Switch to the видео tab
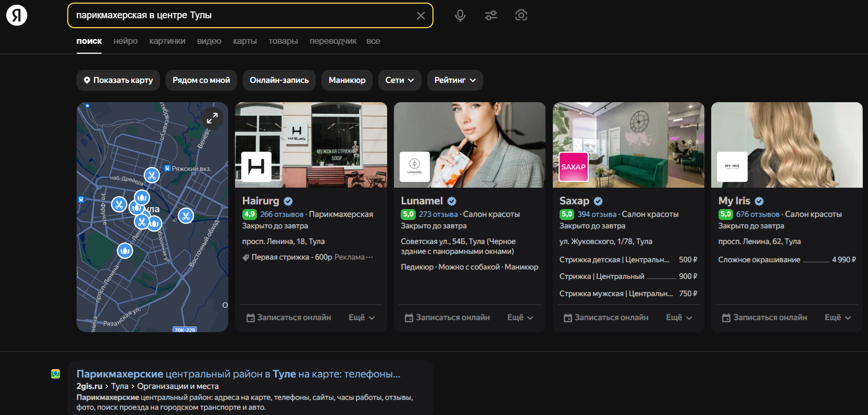This screenshot has height=415, width=868. click(209, 41)
